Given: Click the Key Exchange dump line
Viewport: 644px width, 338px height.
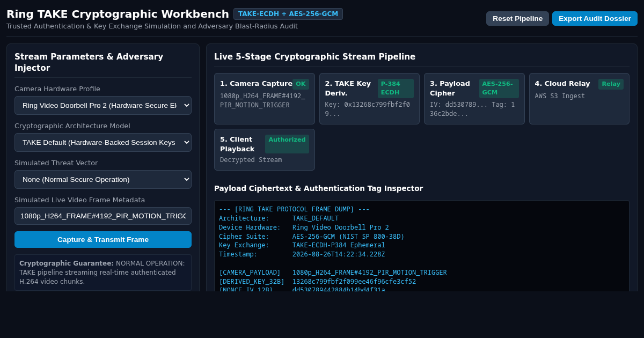Looking at the screenshot, I should (302, 245).
